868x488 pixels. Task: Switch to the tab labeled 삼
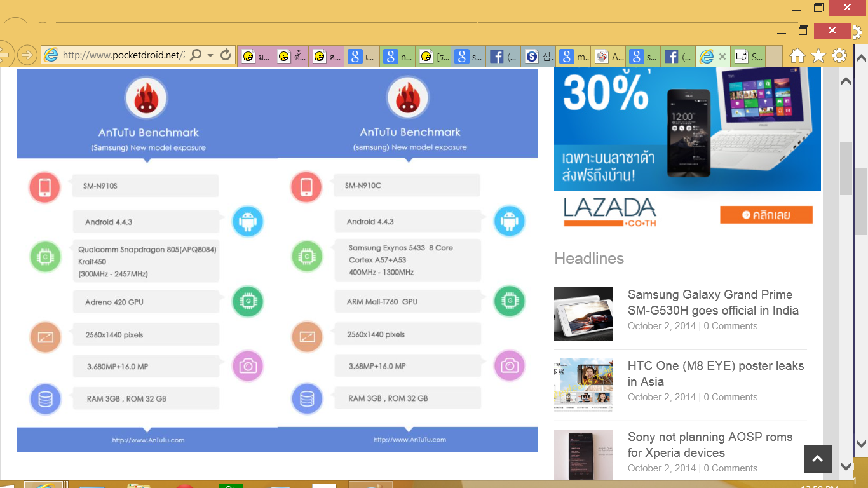[x=539, y=57]
